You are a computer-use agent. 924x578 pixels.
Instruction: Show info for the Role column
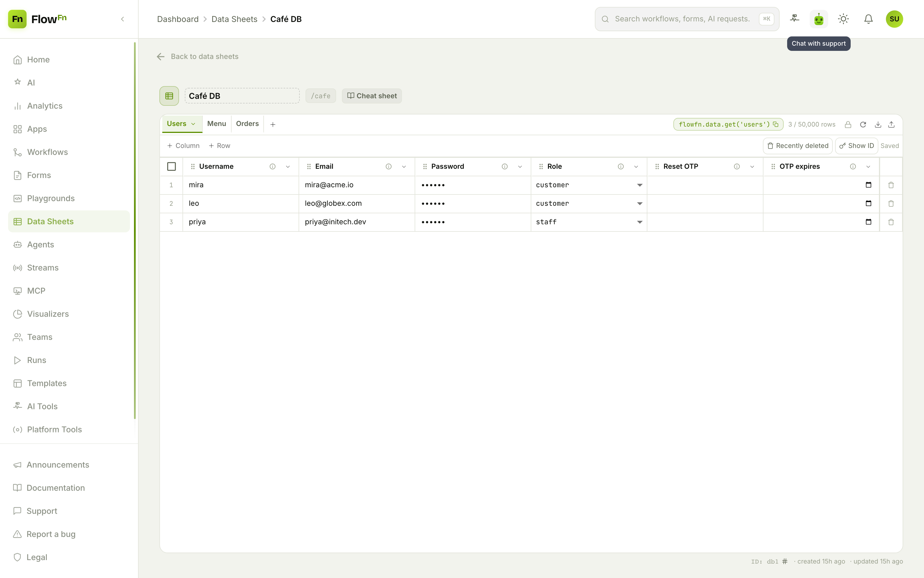click(x=621, y=167)
